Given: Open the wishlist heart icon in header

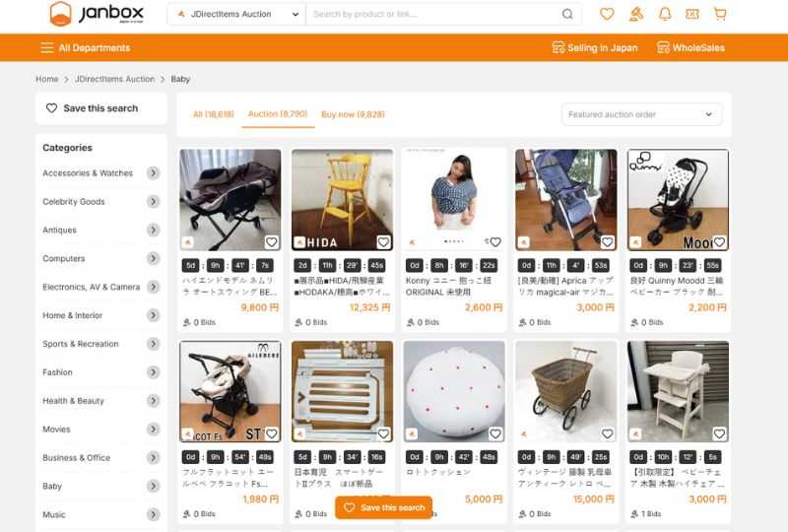Looking at the screenshot, I should click(607, 14).
